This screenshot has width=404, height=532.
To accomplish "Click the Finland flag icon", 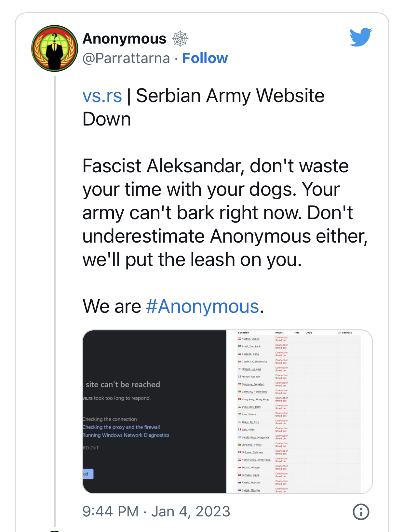I will pyautogui.click(x=239, y=369).
